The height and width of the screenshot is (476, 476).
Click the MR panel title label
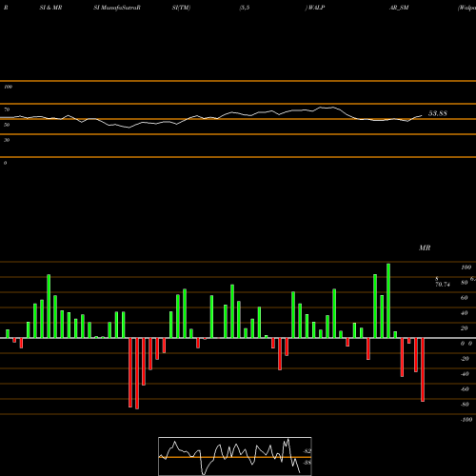click(x=425, y=248)
